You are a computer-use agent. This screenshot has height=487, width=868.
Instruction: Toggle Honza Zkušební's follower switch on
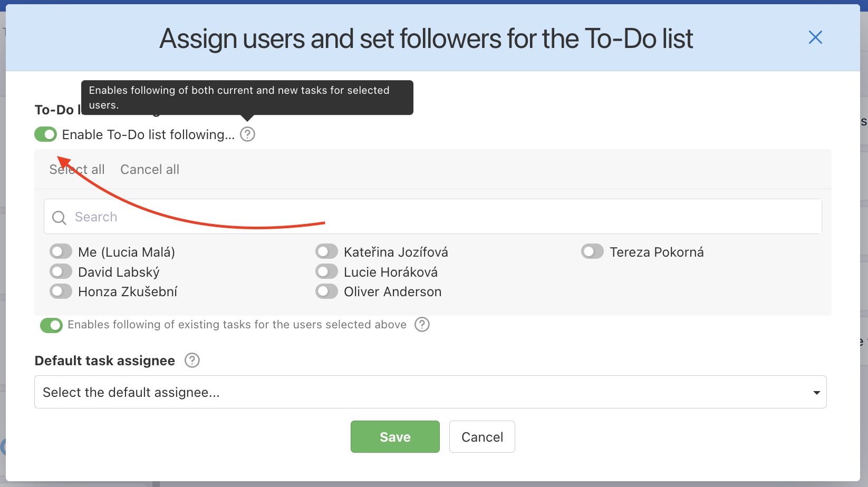(x=60, y=291)
